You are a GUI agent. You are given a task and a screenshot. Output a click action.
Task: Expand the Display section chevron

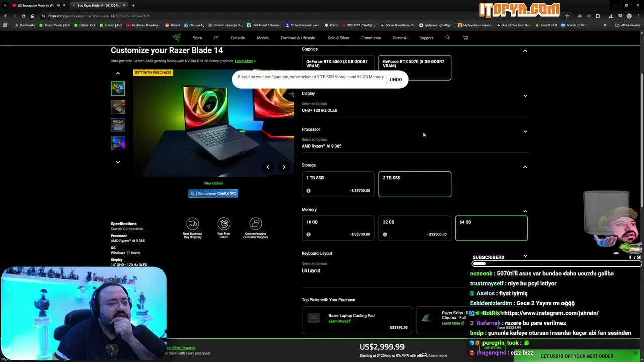pos(525,95)
